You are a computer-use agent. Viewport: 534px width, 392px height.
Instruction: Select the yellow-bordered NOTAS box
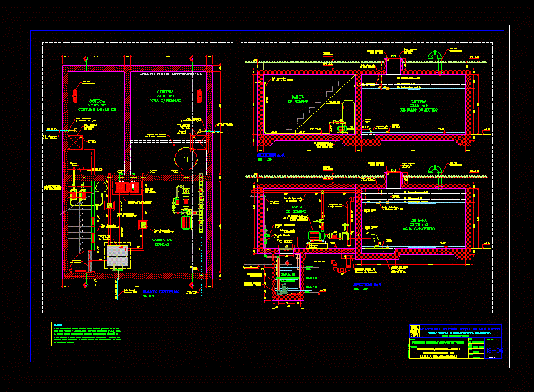pos(87,334)
